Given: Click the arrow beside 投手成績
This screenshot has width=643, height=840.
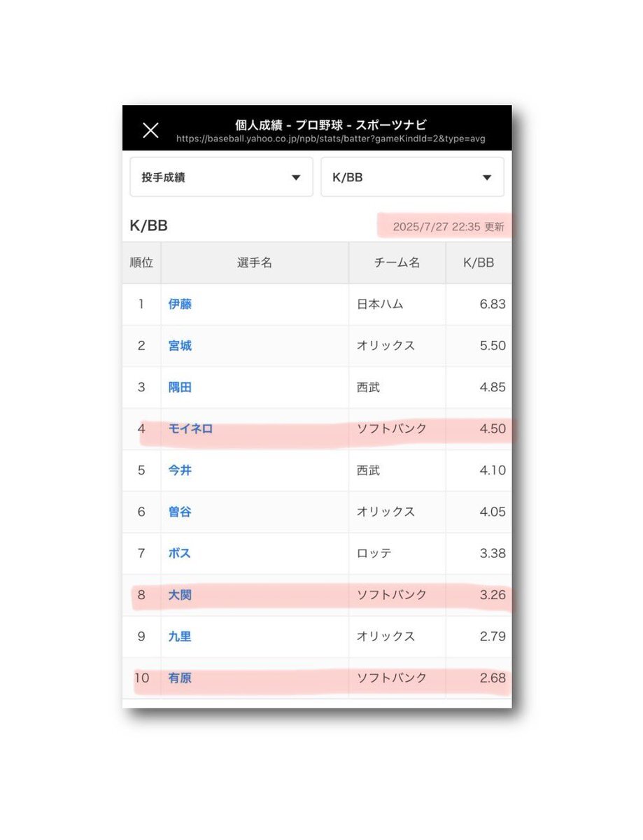Looking at the screenshot, I should point(296,178).
